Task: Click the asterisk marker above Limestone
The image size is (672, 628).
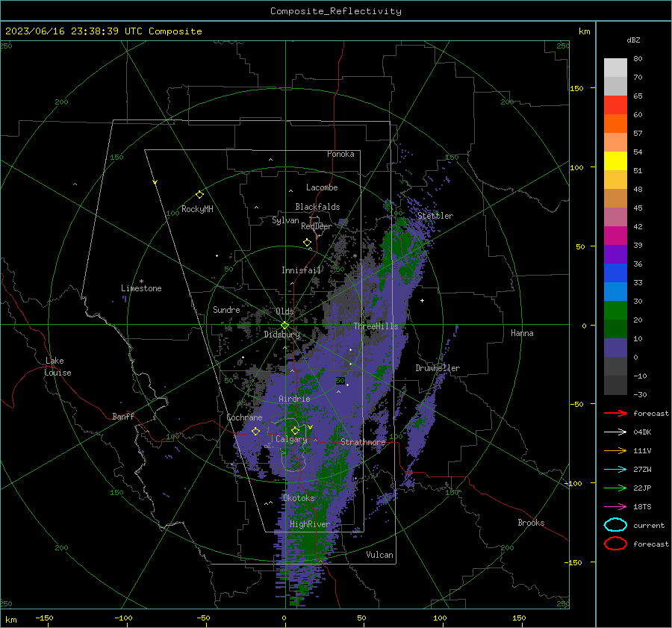Action: pyautogui.click(x=141, y=282)
